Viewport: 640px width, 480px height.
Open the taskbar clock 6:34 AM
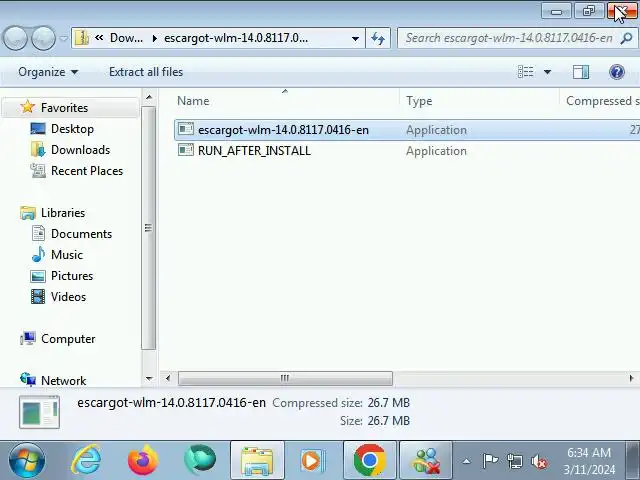coord(589,461)
